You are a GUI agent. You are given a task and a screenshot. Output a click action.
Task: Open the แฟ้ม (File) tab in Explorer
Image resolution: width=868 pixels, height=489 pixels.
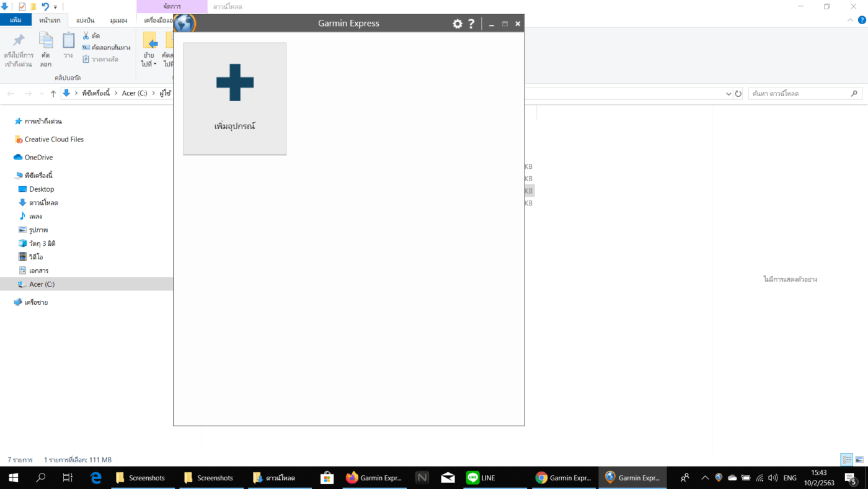click(x=15, y=20)
